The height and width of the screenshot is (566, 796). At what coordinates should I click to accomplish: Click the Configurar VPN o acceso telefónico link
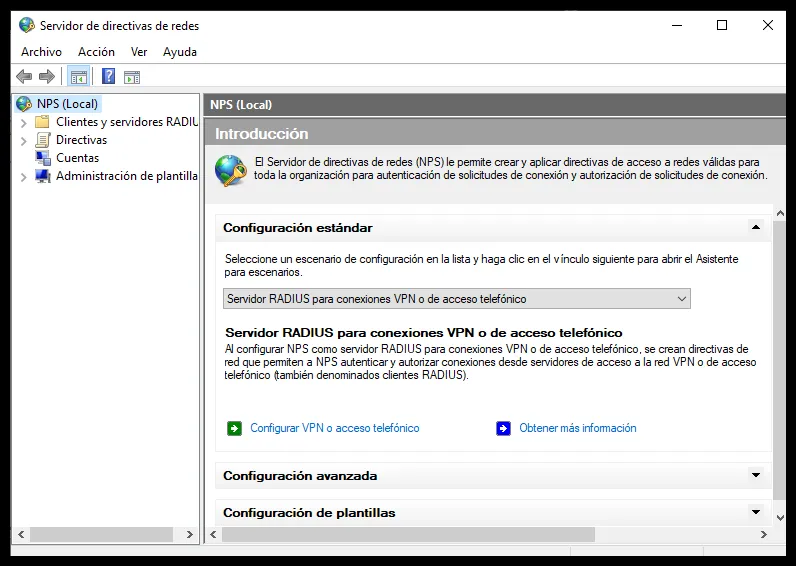[335, 428]
